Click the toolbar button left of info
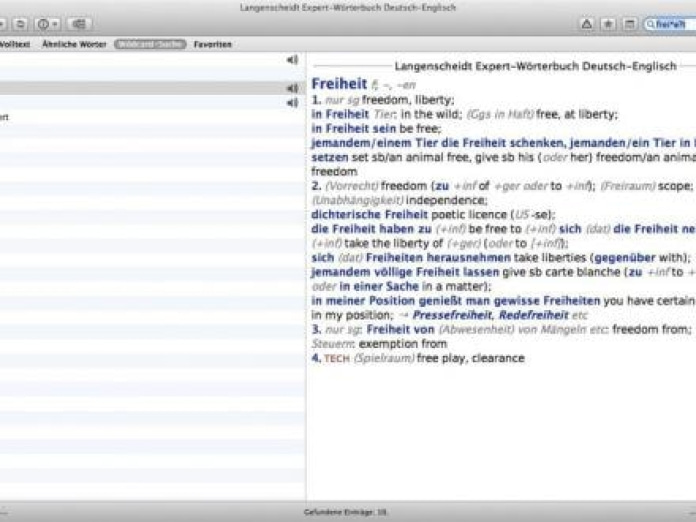Screen dimensions: 696x522 20,24
